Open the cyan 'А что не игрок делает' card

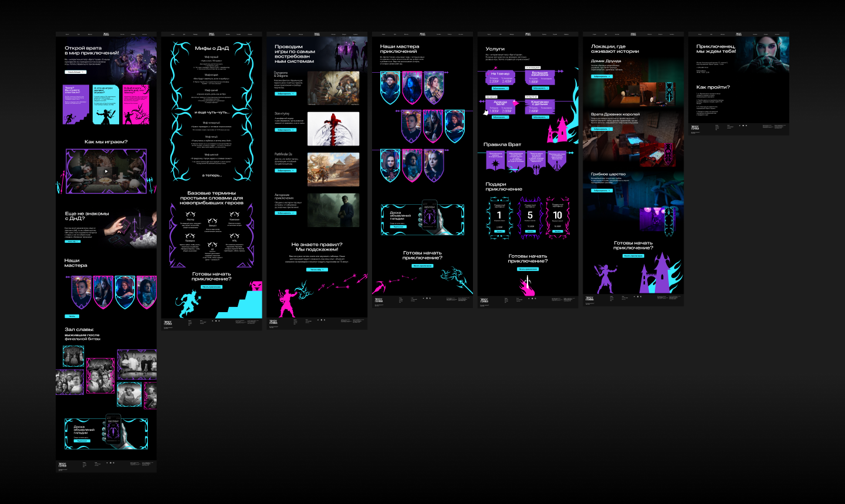[x=106, y=104]
